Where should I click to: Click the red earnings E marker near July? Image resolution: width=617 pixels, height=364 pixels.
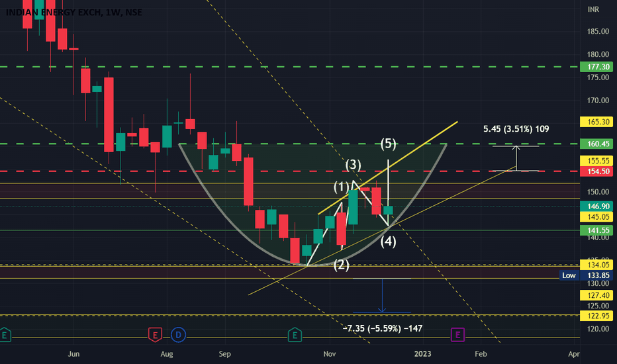point(155,336)
